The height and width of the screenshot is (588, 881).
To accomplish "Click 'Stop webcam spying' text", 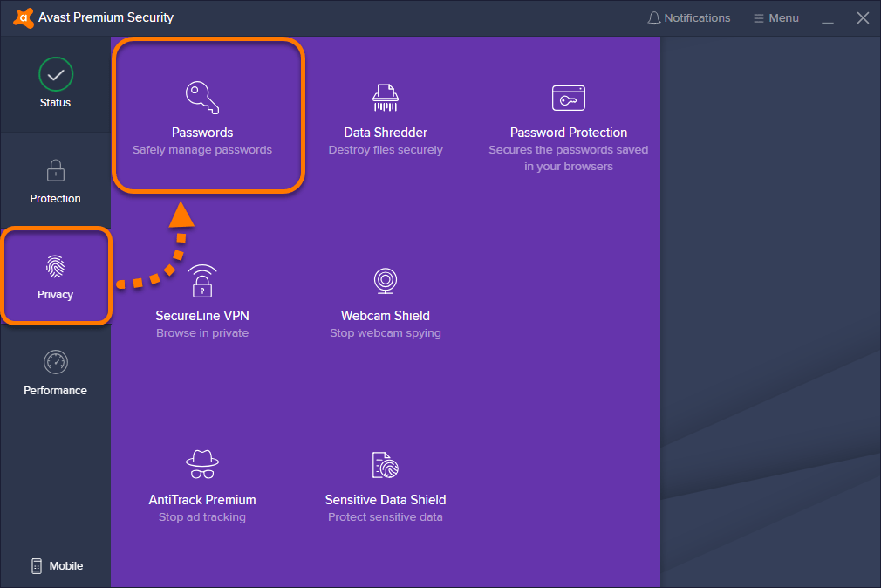I will click(x=386, y=333).
